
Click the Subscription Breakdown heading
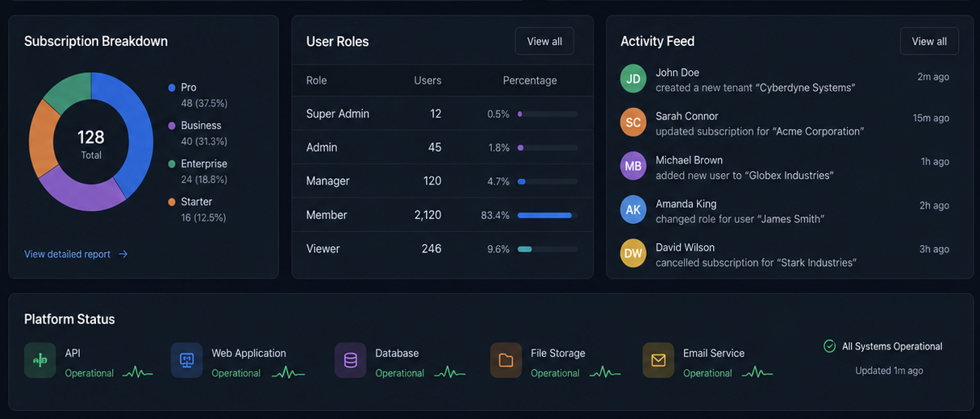[96, 41]
